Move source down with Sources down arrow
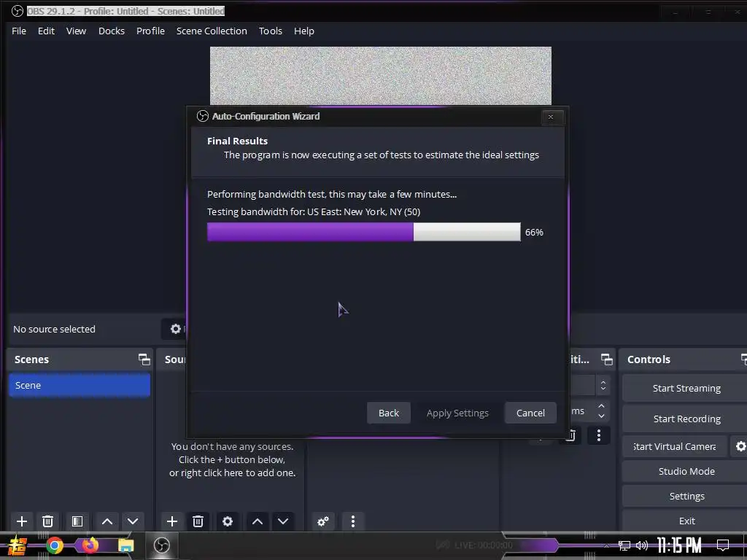This screenshot has width=747, height=560. [283, 521]
